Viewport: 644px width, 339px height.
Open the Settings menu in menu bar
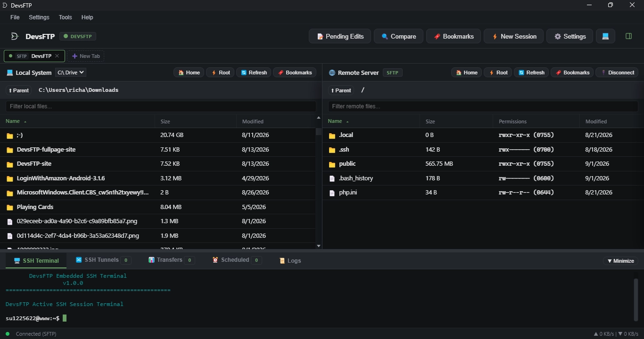click(39, 17)
